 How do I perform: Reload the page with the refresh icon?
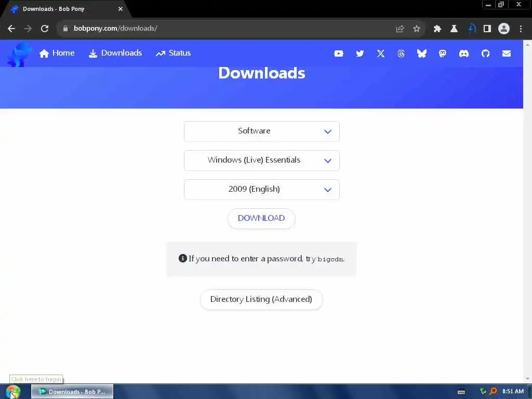click(45, 29)
